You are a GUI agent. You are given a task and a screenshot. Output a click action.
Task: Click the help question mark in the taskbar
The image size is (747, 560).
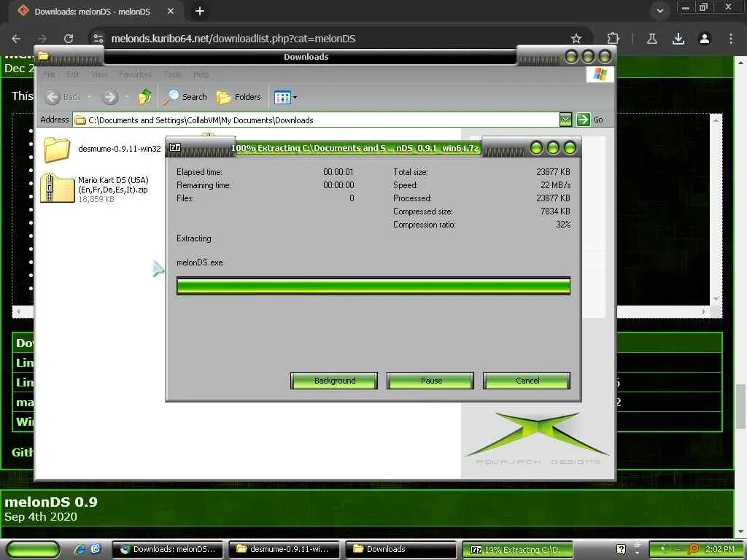621,549
